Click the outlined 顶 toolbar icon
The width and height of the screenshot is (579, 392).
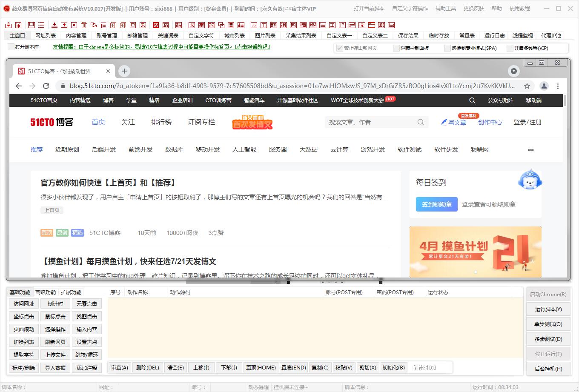(x=165, y=25)
